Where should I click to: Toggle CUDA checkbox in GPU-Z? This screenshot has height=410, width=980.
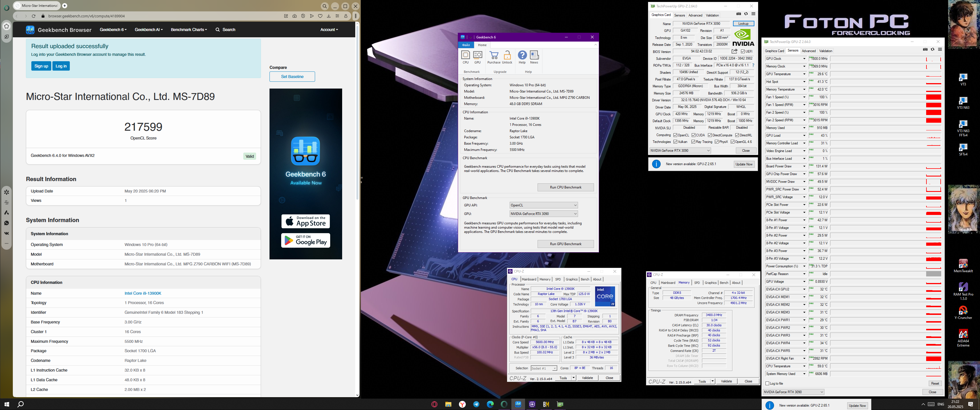(x=693, y=135)
